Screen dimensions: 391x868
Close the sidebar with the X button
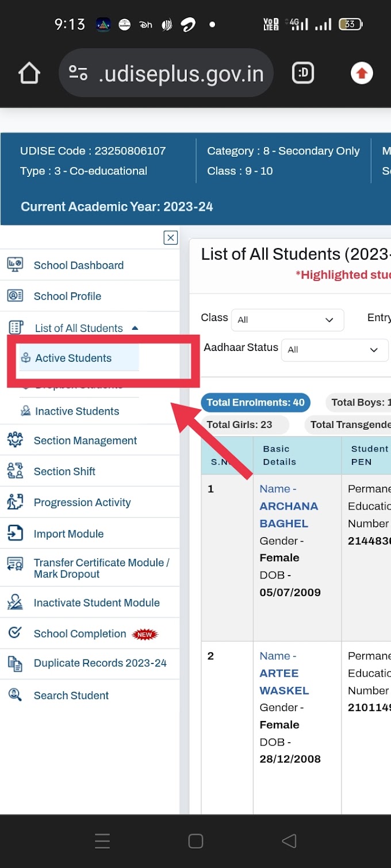pos(170,237)
